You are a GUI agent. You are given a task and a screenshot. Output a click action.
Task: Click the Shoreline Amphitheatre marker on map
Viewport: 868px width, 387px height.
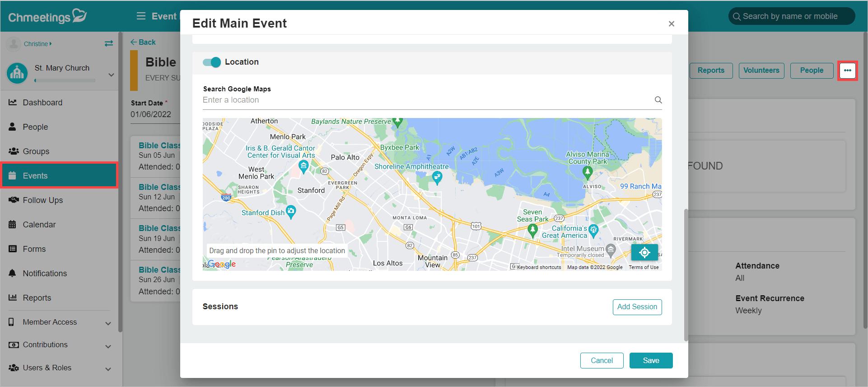437,178
